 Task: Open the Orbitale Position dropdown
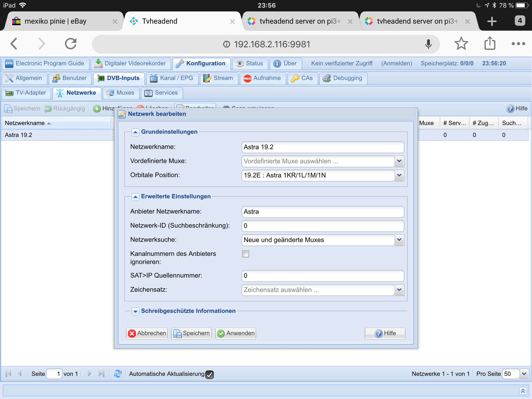pyautogui.click(x=399, y=175)
